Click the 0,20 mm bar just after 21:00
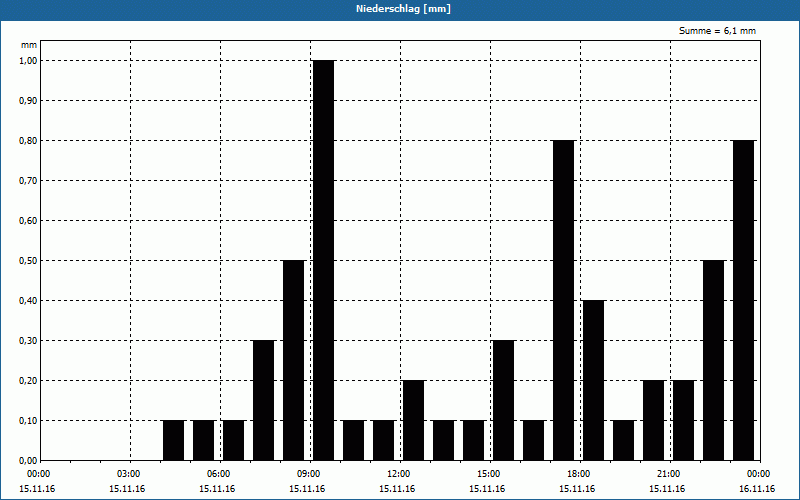 point(684,420)
